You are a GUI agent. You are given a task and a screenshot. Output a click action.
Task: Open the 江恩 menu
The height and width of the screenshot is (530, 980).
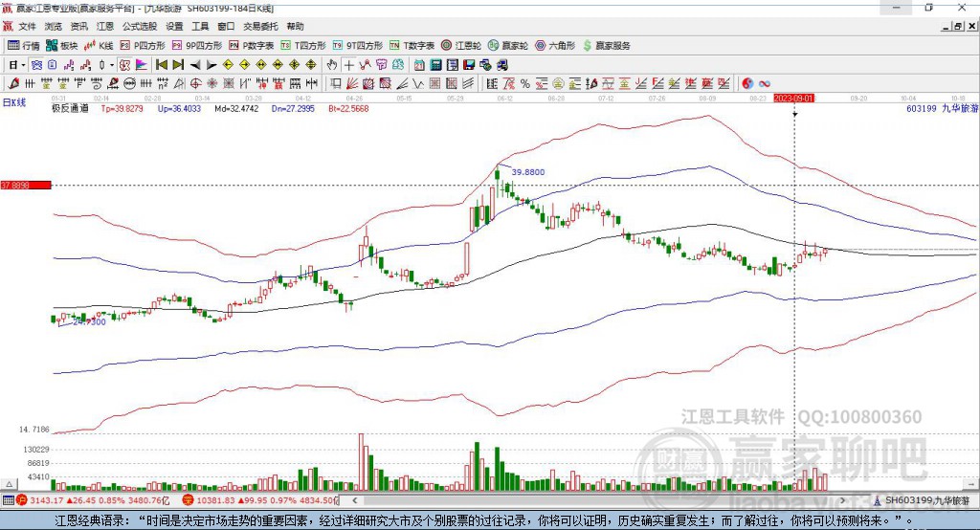coord(105,26)
